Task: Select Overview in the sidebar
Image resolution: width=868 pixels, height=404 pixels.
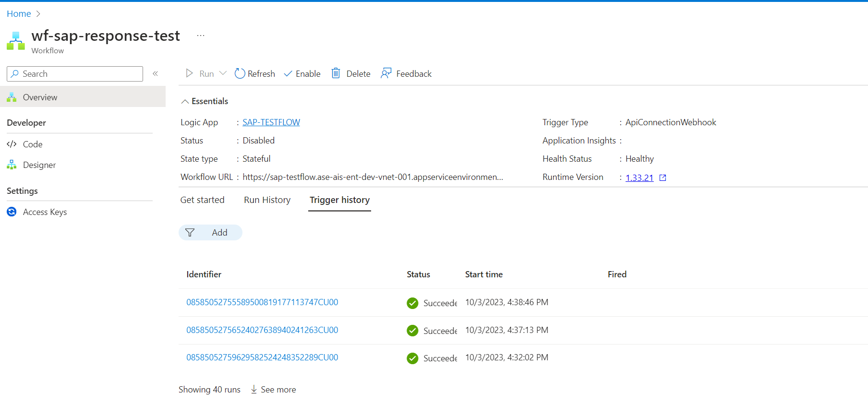Action: pos(83,97)
